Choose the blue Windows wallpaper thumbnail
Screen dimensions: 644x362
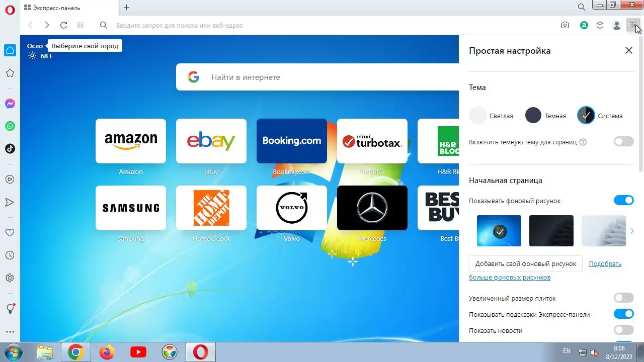coord(499,231)
